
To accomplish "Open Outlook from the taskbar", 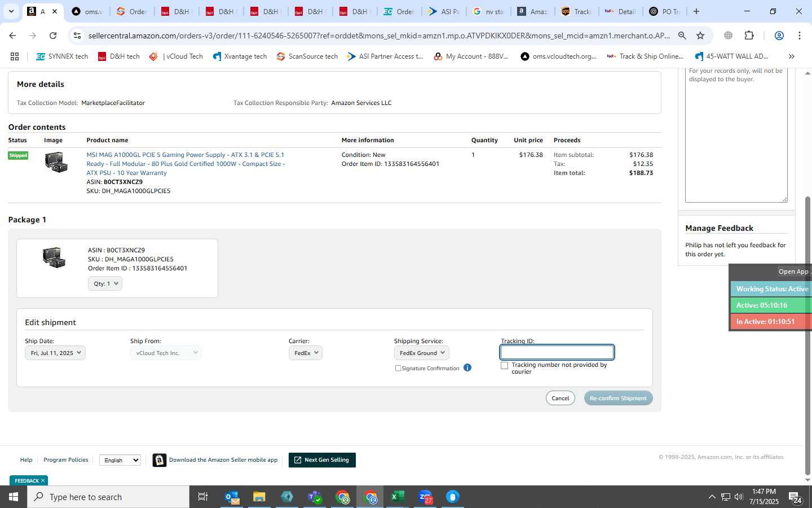I will point(232,497).
